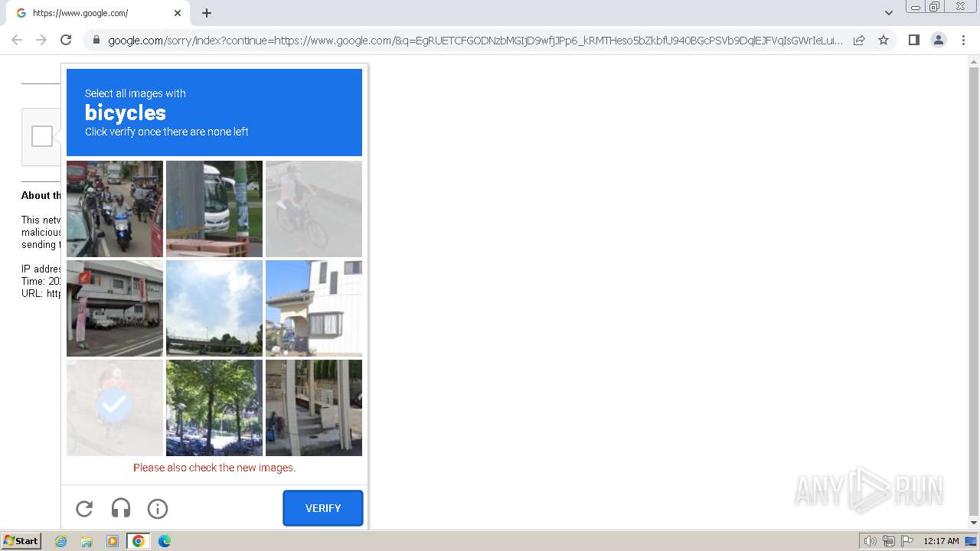Click the 12:17 AM system clock

click(941, 541)
